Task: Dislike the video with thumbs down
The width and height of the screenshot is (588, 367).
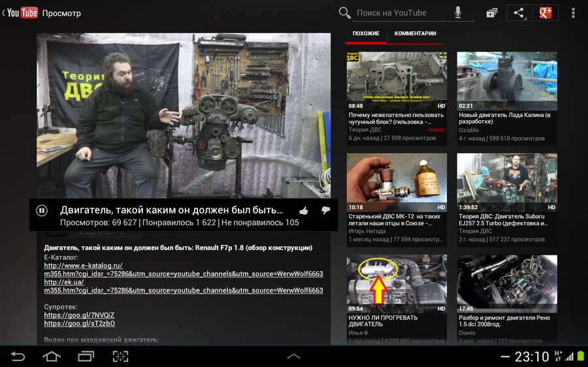Action: point(325,211)
